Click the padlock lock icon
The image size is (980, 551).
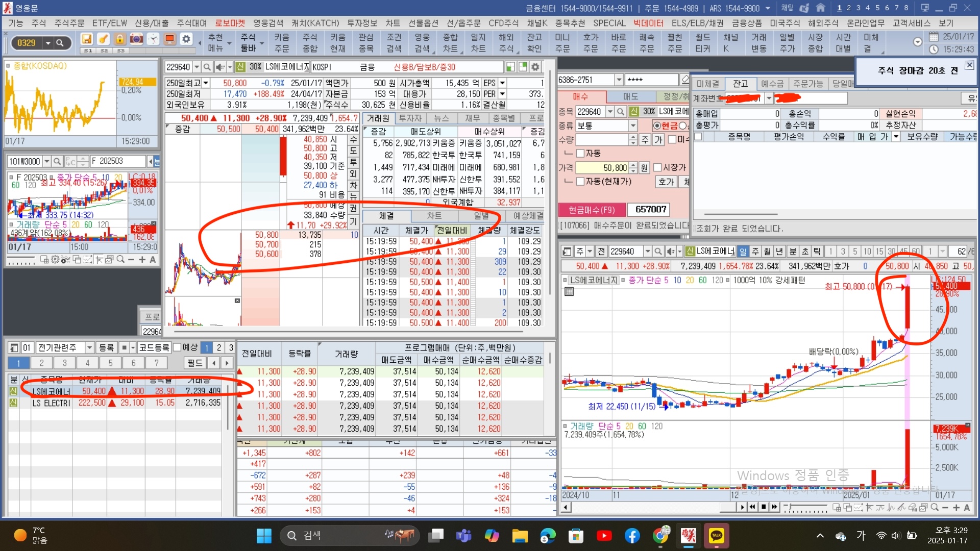pyautogui.click(x=120, y=39)
